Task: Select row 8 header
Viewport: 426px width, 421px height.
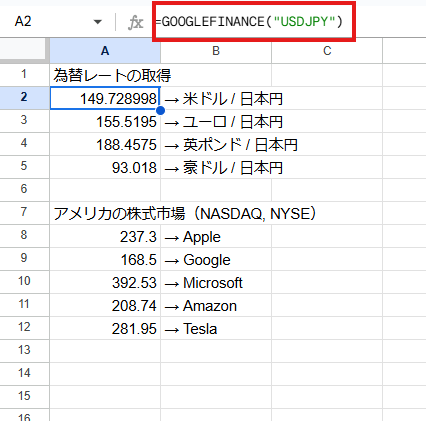Action: click(x=24, y=235)
